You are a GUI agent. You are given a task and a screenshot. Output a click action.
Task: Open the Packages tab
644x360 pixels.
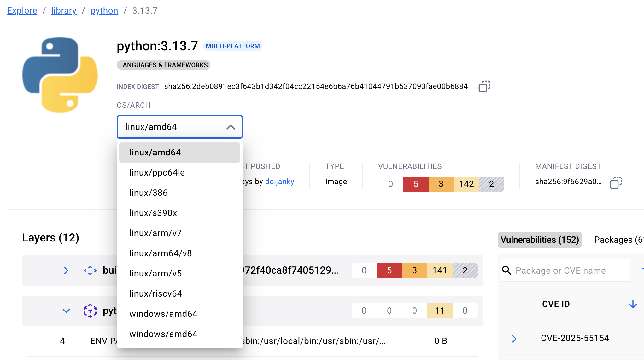pyautogui.click(x=618, y=240)
